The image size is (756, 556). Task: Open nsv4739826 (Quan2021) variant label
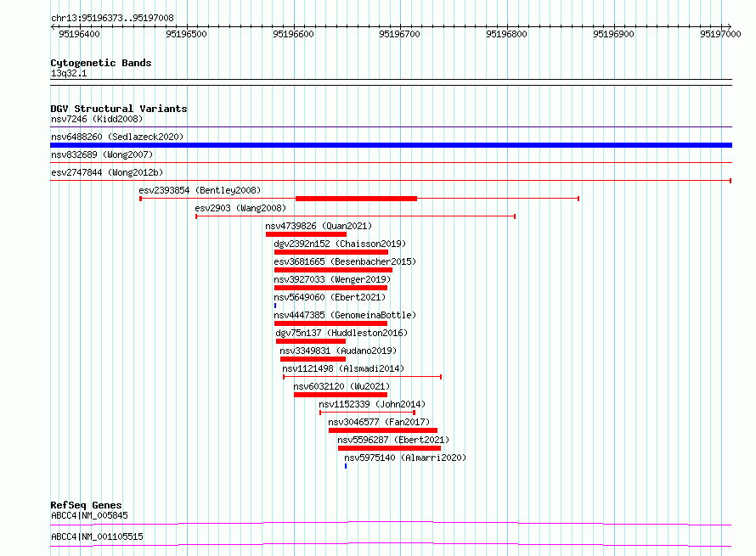pyautogui.click(x=319, y=226)
